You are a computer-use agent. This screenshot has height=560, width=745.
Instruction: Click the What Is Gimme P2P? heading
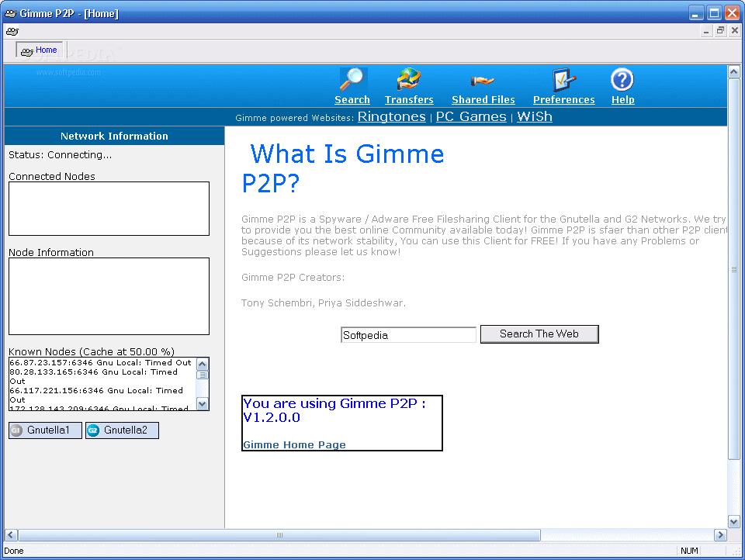[342, 168]
